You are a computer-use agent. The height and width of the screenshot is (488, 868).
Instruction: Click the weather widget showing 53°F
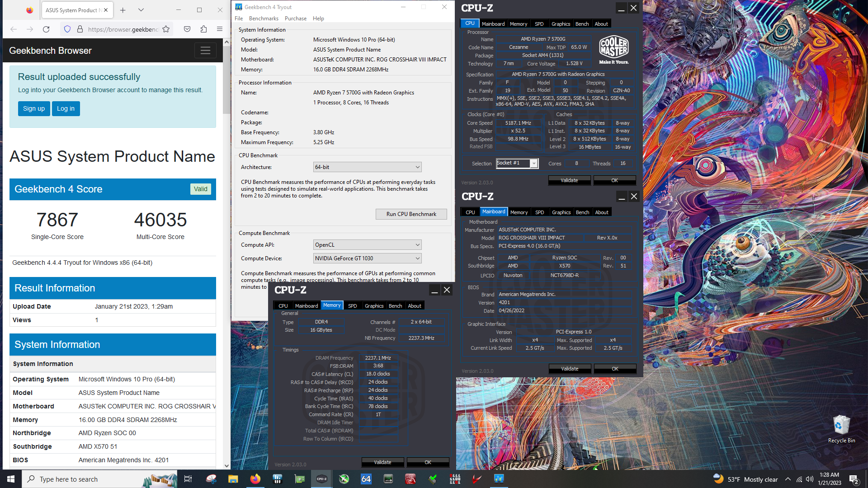point(745,479)
